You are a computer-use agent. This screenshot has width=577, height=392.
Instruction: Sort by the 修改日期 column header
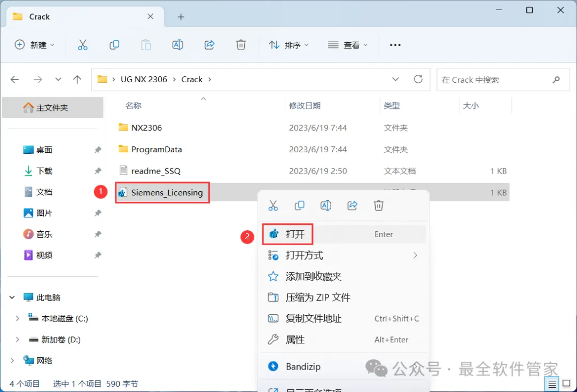click(x=305, y=106)
